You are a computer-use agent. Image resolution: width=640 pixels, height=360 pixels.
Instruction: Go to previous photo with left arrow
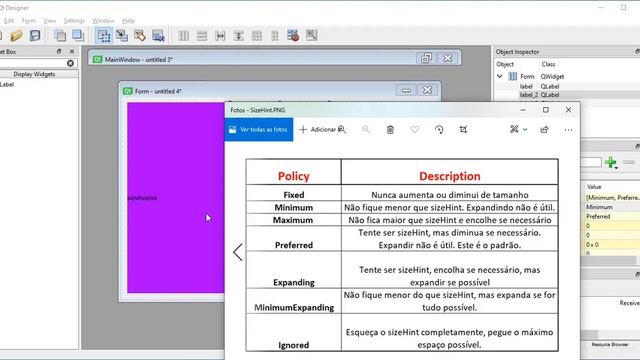pyautogui.click(x=238, y=252)
